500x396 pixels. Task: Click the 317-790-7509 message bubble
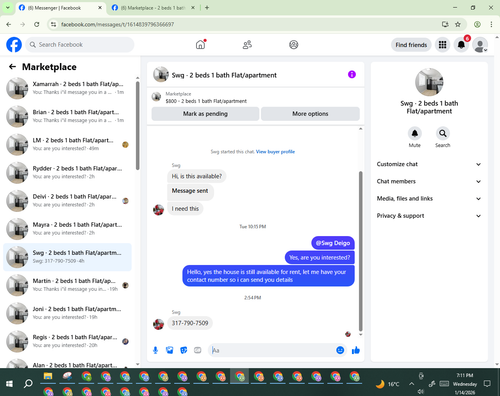(190, 323)
